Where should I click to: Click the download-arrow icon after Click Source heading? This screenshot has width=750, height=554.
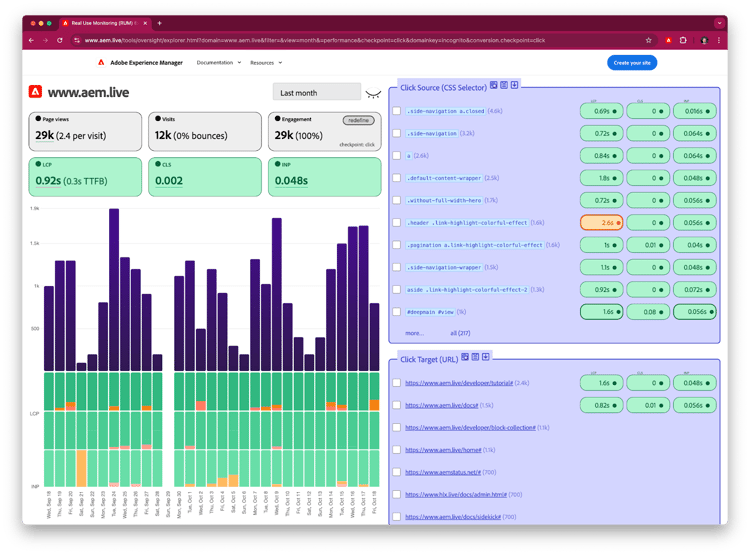tap(514, 85)
